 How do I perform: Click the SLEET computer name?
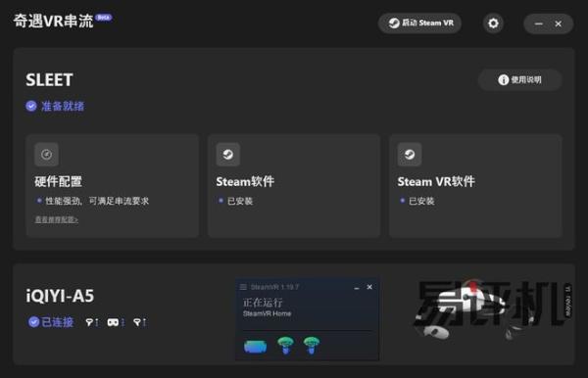[49, 79]
